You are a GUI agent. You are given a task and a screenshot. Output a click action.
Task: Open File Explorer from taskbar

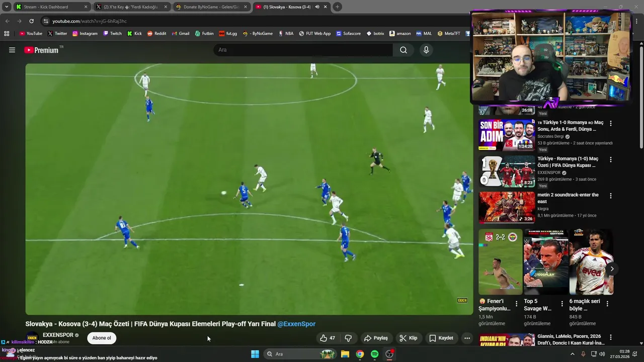345,354
